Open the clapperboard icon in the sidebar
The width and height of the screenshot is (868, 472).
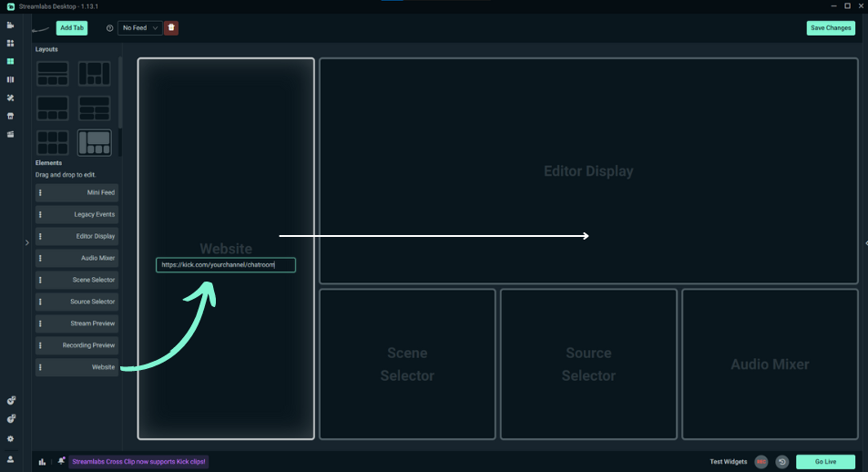click(x=10, y=135)
